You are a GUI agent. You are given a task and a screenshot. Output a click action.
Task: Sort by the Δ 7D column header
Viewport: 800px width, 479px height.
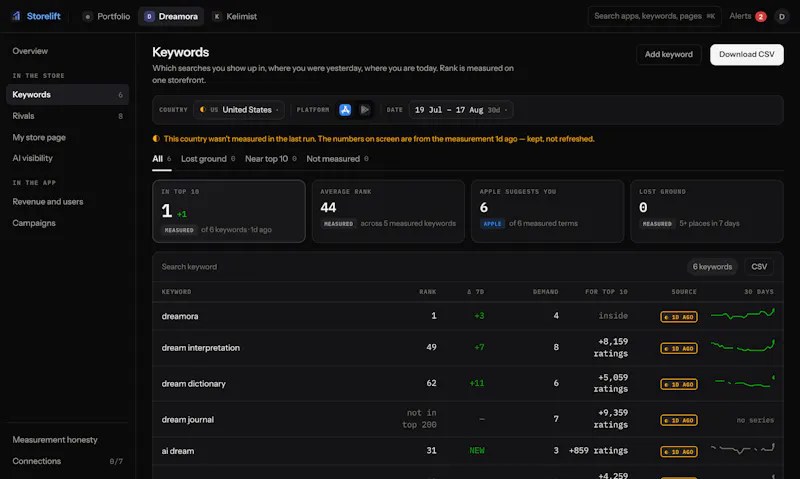coord(476,292)
